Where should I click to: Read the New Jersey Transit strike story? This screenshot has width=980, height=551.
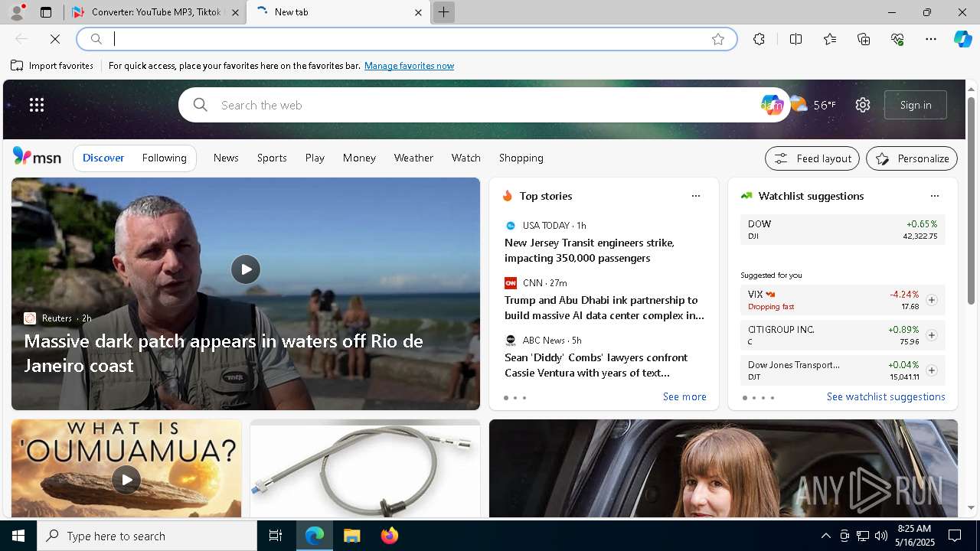click(590, 250)
